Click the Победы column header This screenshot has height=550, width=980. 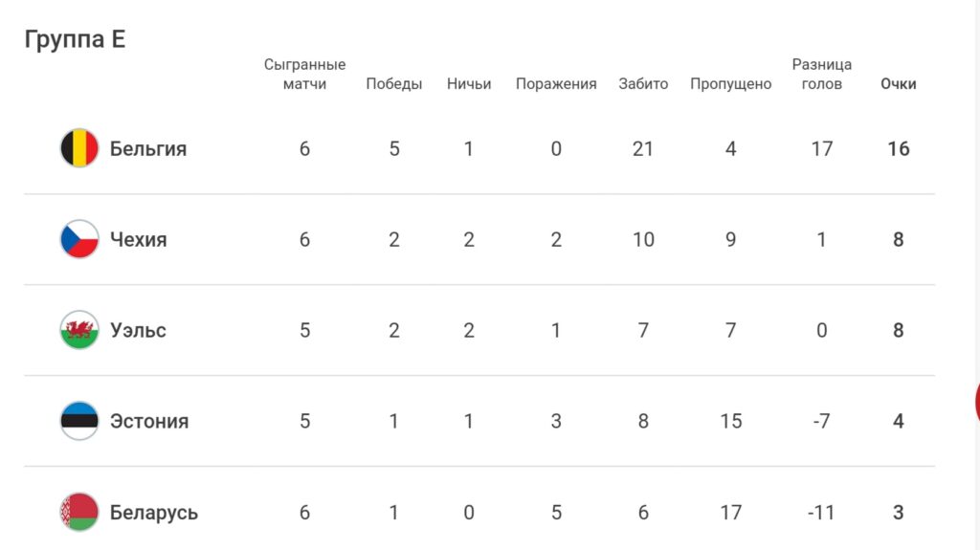[393, 84]
